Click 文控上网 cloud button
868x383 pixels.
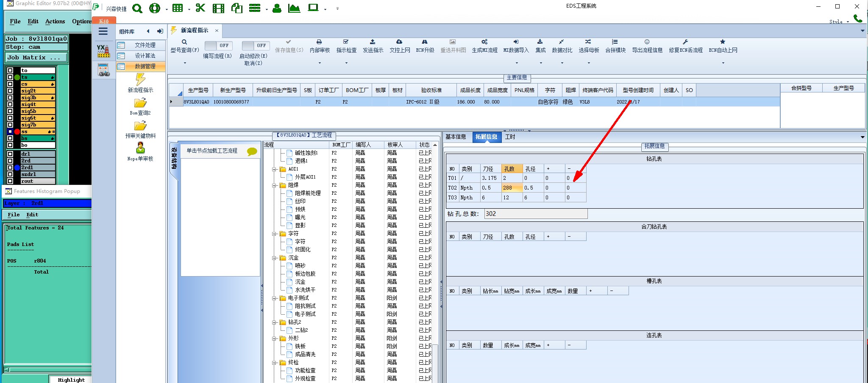[x=400, y=46]
